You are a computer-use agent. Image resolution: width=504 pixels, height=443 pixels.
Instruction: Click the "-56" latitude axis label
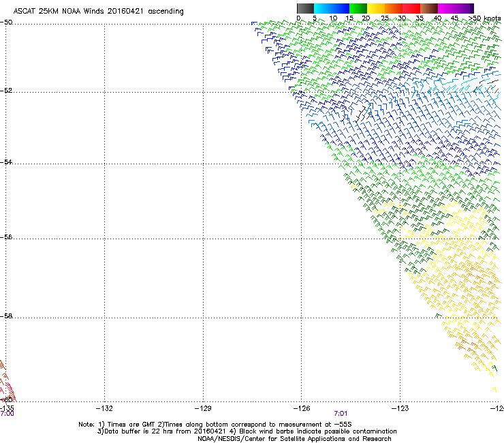6,236
